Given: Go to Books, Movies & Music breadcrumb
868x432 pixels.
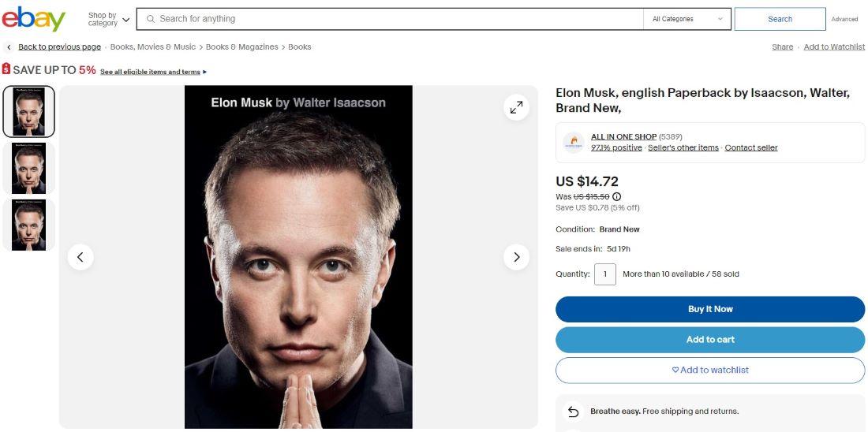Looking at the screenshot, I should [x=153, y=47].
